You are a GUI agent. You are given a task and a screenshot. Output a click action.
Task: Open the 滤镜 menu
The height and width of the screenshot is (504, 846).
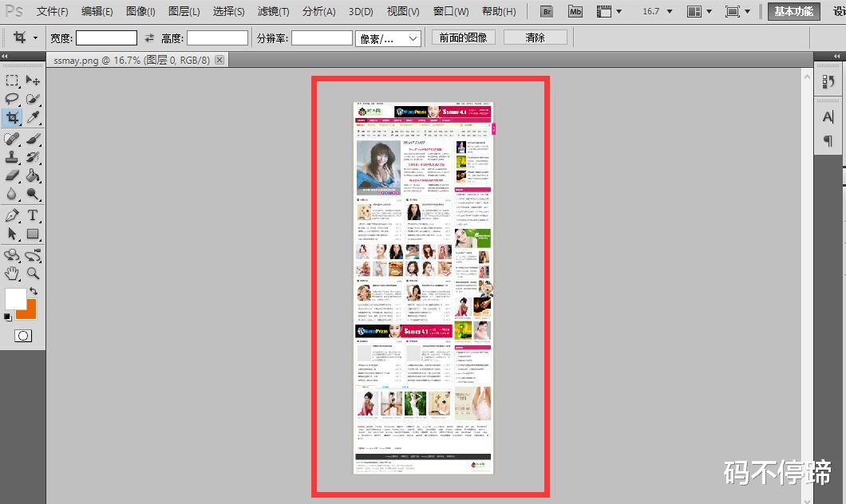[273, 11]
